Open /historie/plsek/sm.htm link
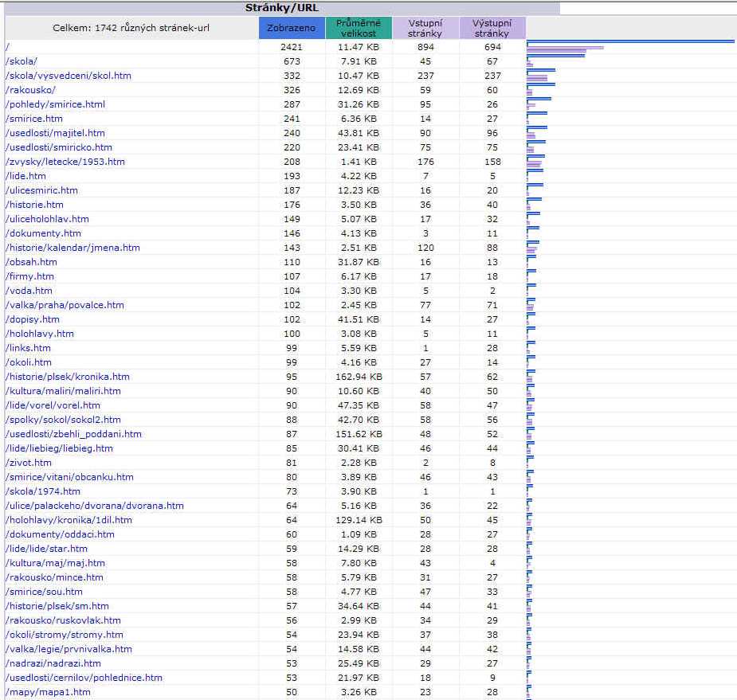737x700 pixels. pos(57,606)
